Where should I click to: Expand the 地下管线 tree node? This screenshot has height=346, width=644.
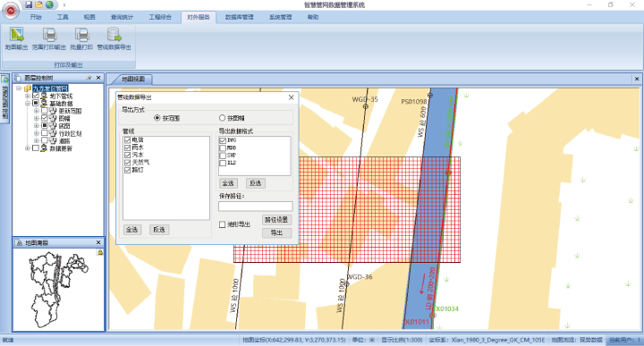28,96
